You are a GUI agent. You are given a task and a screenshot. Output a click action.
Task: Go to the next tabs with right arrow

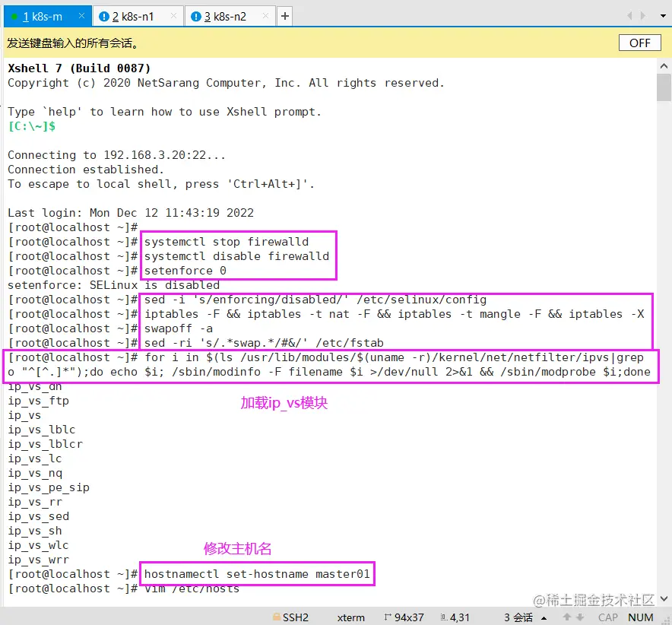pos(643,16)
